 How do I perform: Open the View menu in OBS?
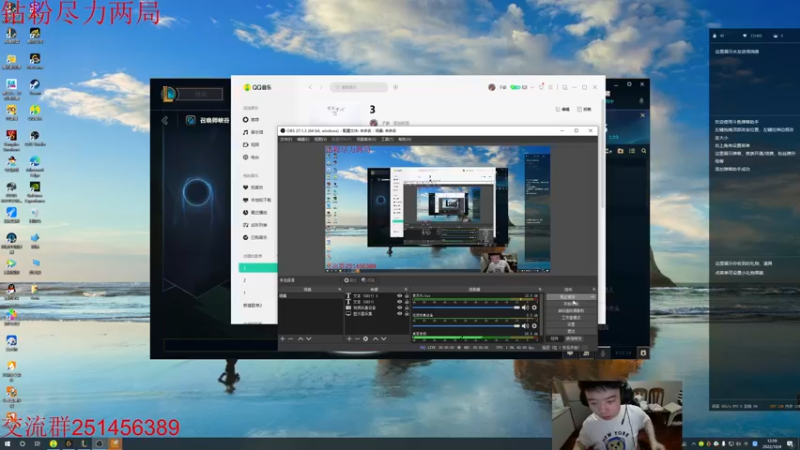(320, 139)
